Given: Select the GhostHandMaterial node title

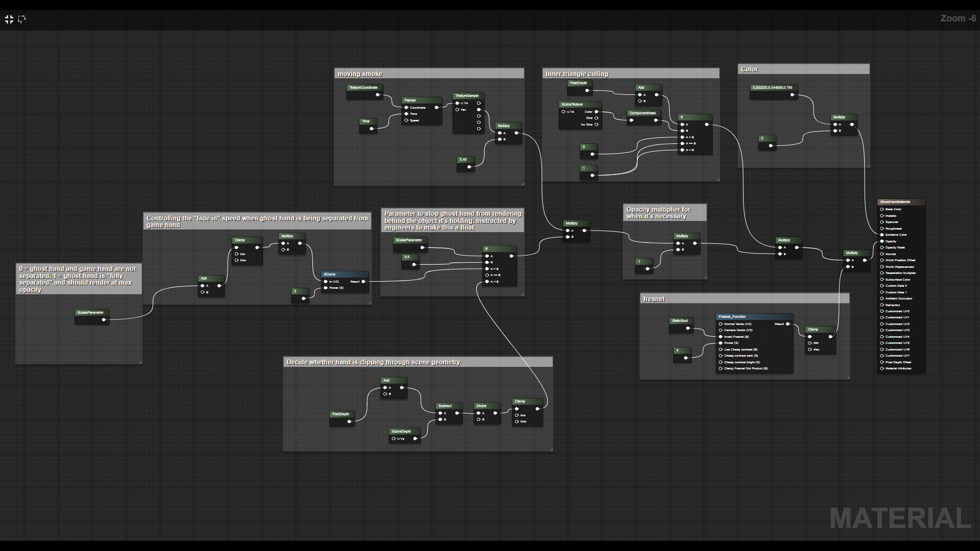Looking at the screenshot, I should [900, 202].
